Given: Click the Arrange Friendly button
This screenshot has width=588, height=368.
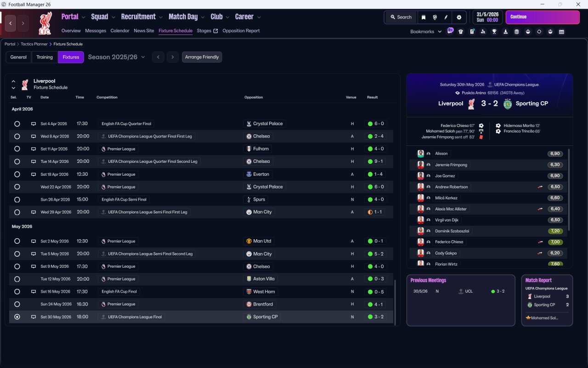Looking at the screenshot, I should [202, 57].
